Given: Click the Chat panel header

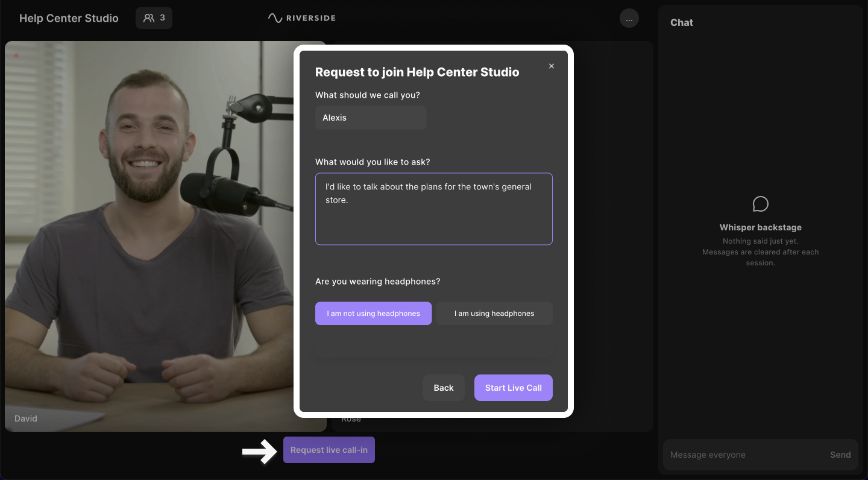Looking at the screenshot, I should (682, 22).
